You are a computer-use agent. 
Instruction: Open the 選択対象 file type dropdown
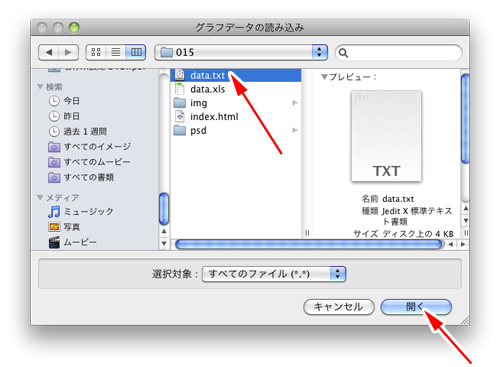274,274
